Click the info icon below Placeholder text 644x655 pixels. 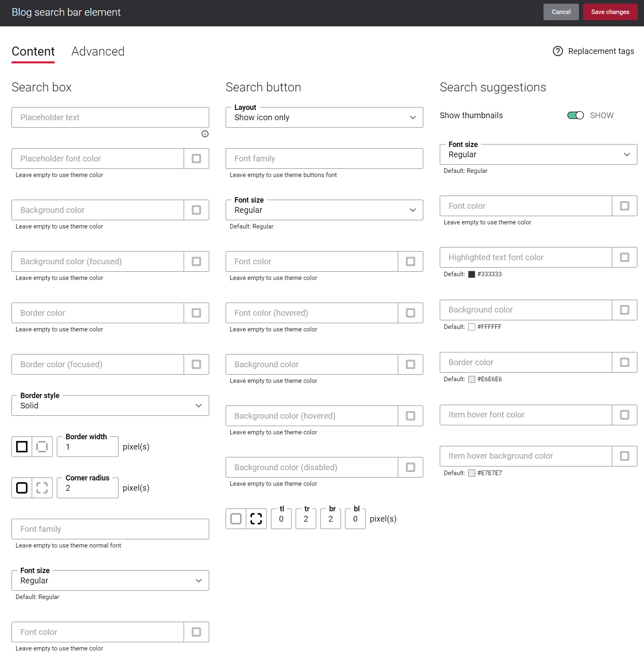coord(205,134)
